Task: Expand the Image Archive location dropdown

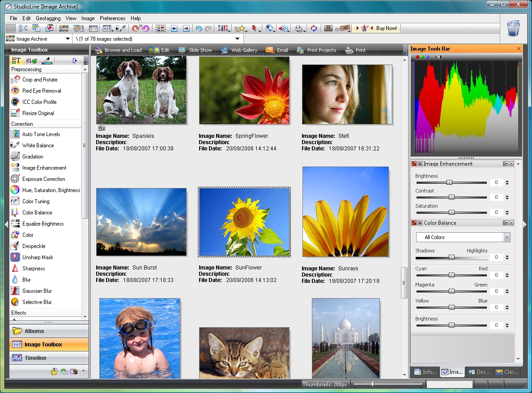Action: (x=68, y=39)
